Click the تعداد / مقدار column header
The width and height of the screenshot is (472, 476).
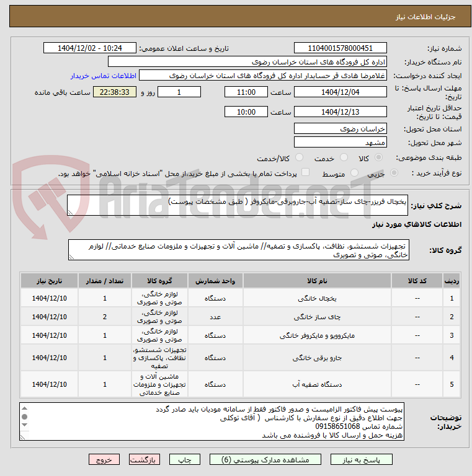tap(105, 281)
